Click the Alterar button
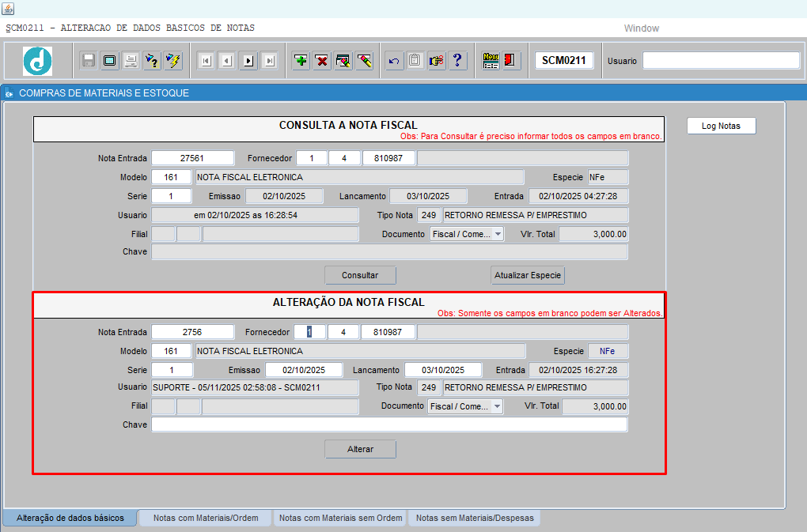 360,449
